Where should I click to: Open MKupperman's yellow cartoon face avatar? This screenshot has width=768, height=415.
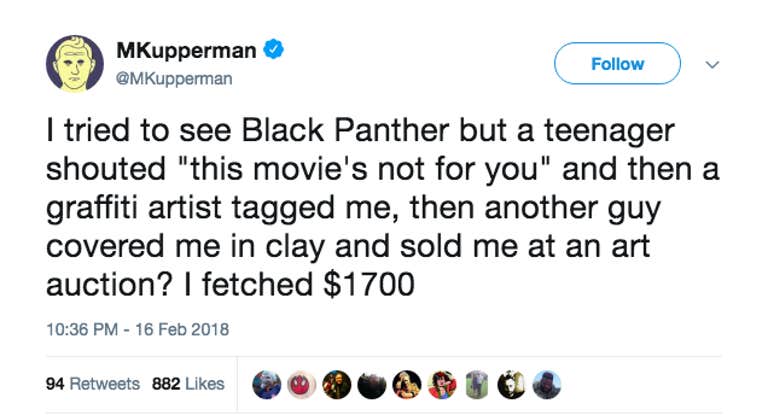tap(75, 64)
